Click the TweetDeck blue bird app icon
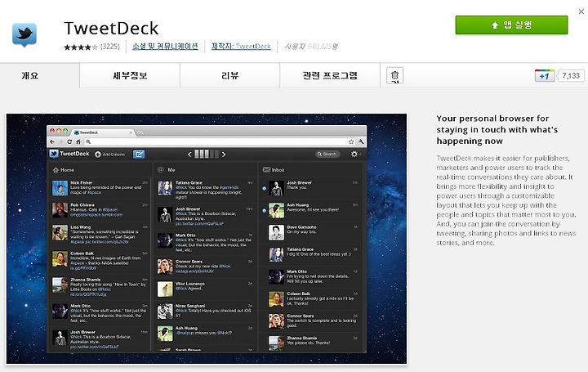This screenshot has width=588, height=372. tap(24, 34)
